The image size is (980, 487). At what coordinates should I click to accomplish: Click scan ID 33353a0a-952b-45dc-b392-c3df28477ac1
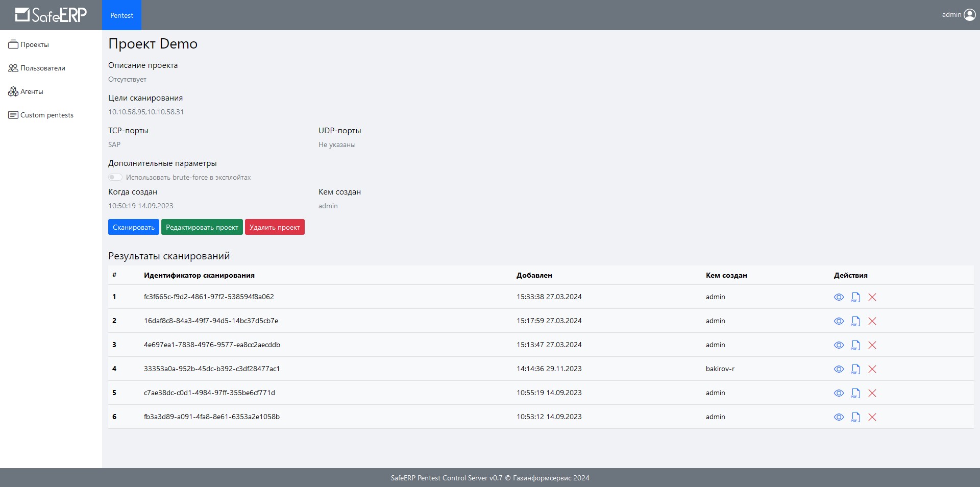click(212, 369)
